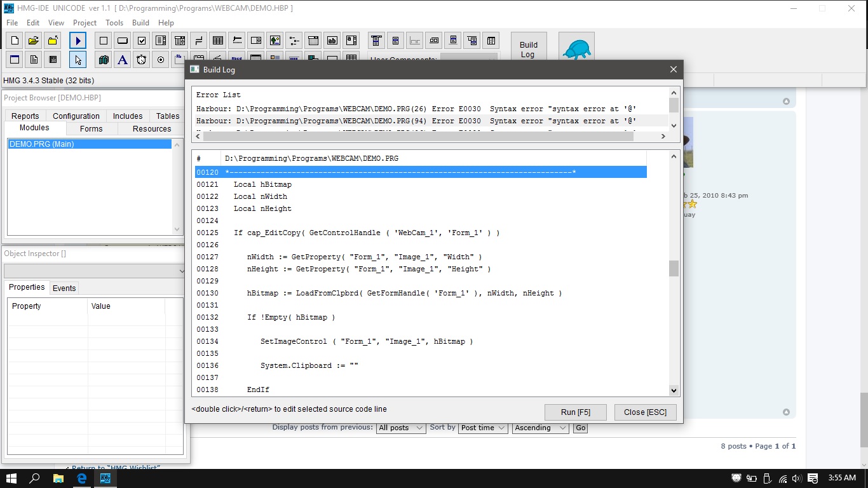868x488 pixels.
Task: Select the Label 'A' control tool
Action: 123,60
